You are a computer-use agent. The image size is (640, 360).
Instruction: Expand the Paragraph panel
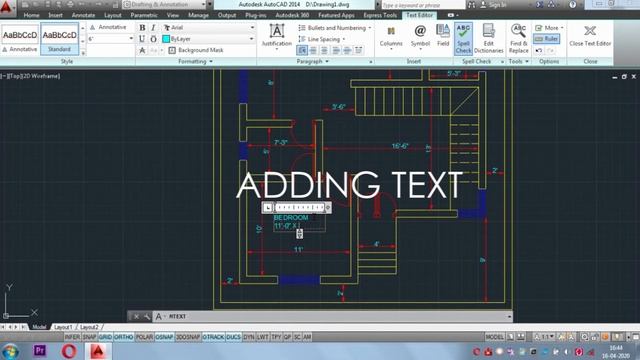click(313, 61)
